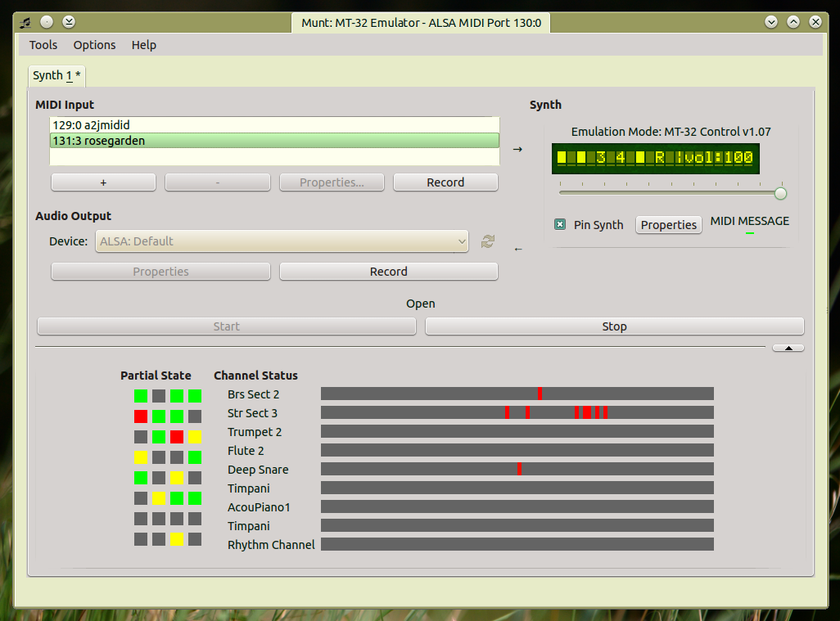840x621 pixels.
Task: Click the Trumpet 2 channel label
Action: coord(255,432)
